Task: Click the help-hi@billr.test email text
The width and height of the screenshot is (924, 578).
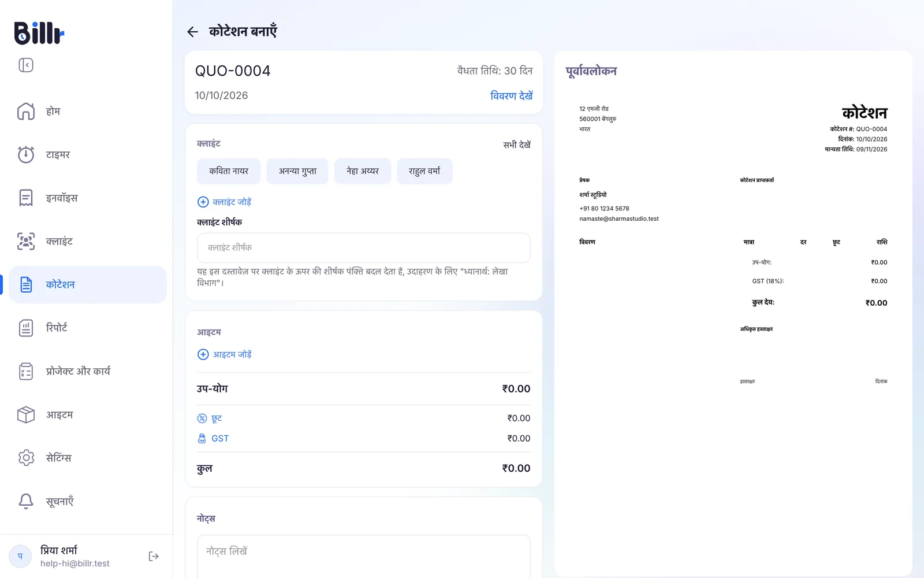Action: tap(75, 564)
